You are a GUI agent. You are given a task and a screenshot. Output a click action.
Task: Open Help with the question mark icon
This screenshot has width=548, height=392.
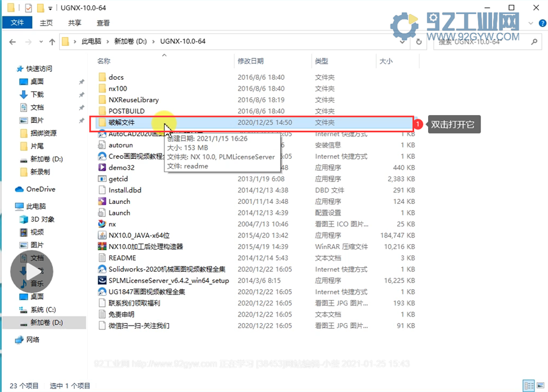click(543, 23)
